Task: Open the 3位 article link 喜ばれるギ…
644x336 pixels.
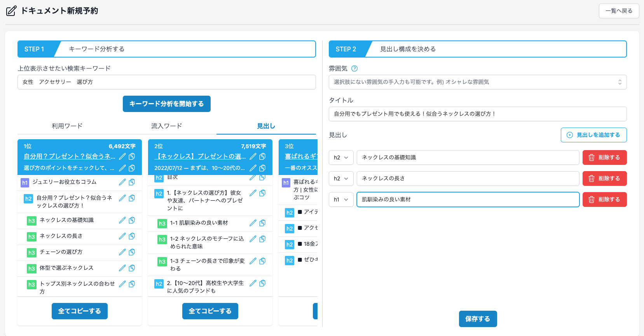Action: tap(301, 156)
